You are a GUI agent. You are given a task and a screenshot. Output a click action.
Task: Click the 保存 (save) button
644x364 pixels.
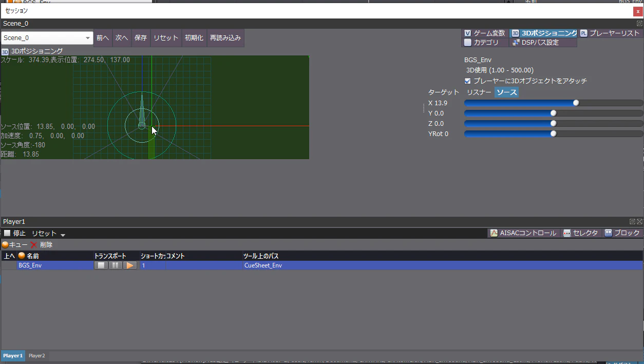141,38
